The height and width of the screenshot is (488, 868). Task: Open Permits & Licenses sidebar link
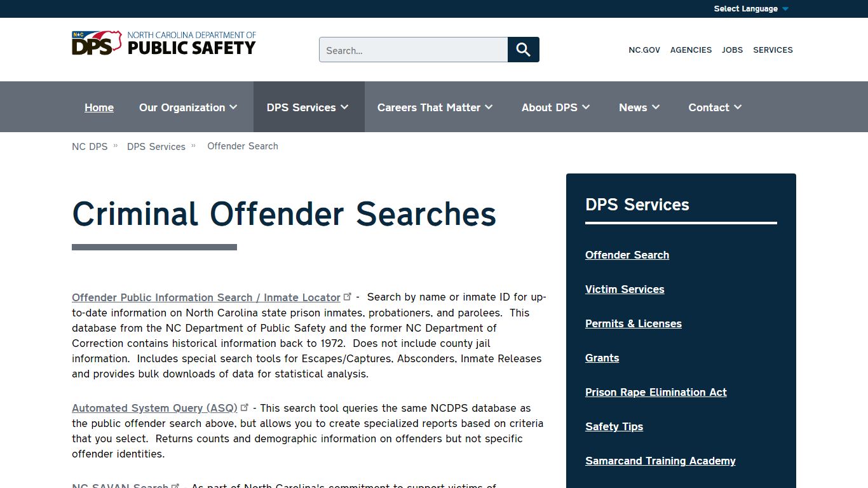[634, 323]
